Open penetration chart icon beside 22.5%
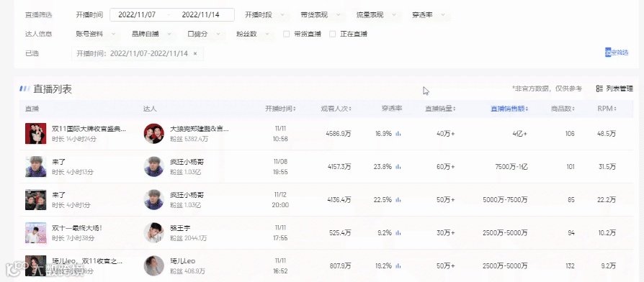 [398, 200]
